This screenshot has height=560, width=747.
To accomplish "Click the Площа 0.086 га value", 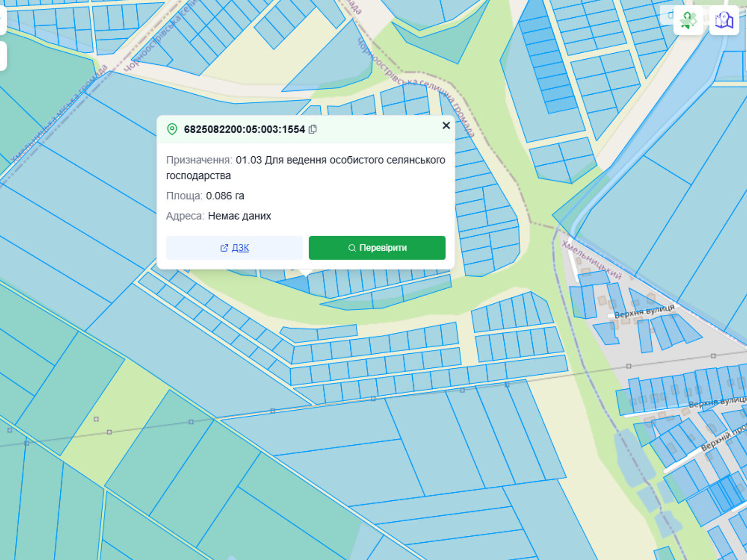I will pos(225,196).
